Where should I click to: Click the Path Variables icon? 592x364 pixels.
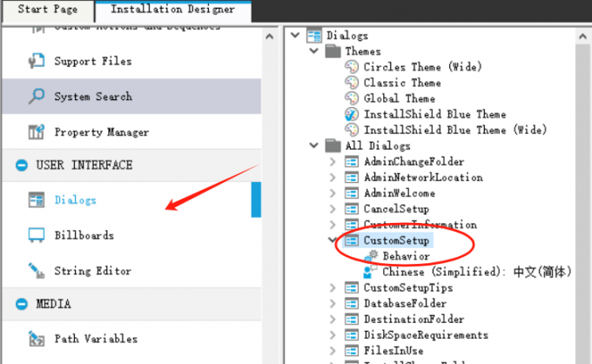coord(37,338)
